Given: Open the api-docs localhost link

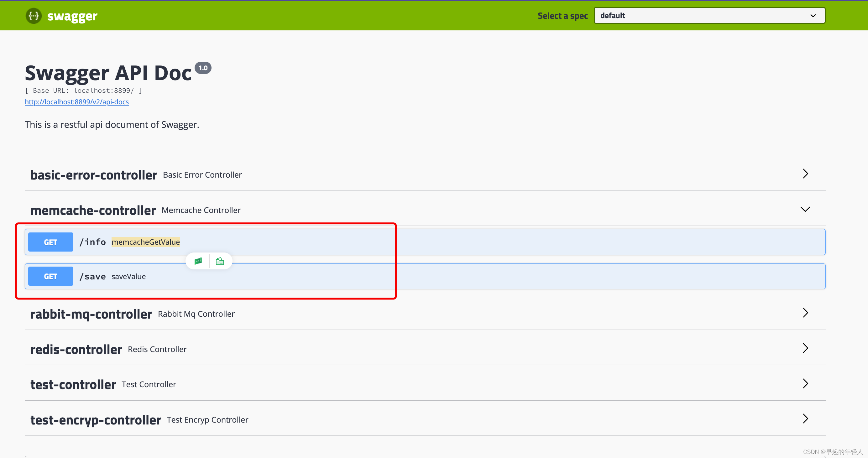Looking at the screenshot, I should [x=77, y=102].
